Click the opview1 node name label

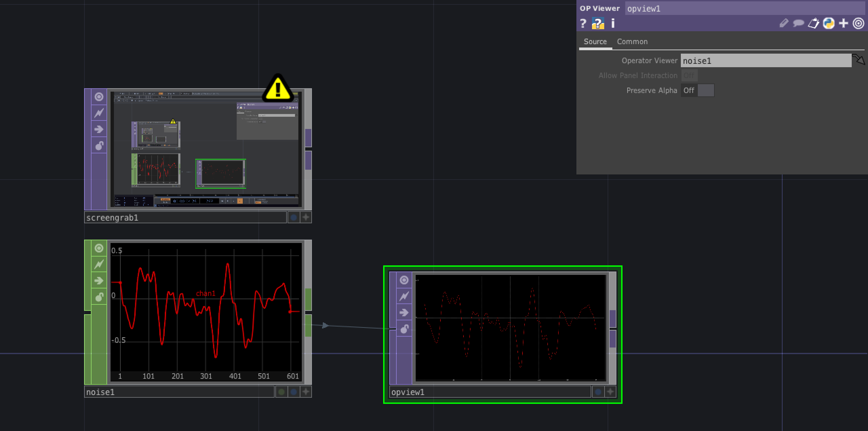tap(490, 392)
